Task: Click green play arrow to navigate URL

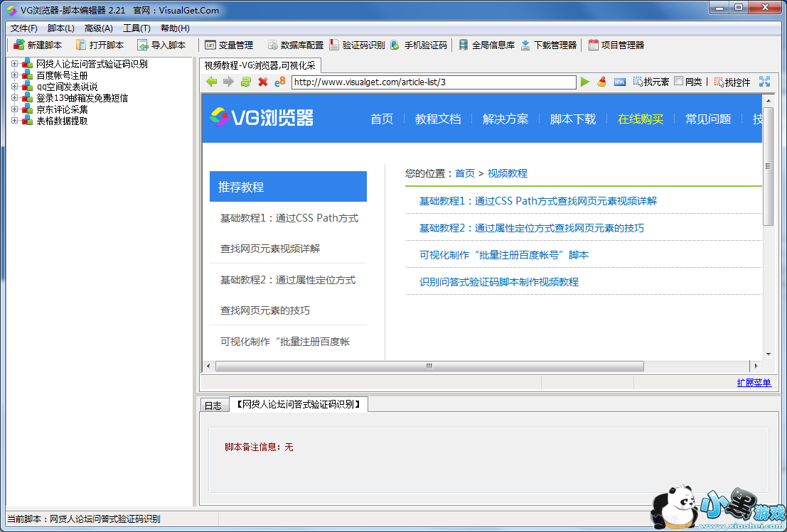Action: pos(584,82)
